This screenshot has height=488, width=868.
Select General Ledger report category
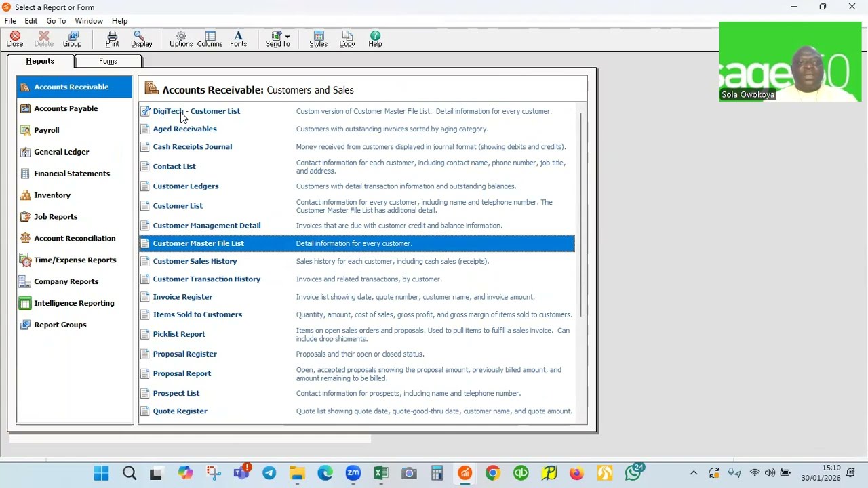(75, 152)
